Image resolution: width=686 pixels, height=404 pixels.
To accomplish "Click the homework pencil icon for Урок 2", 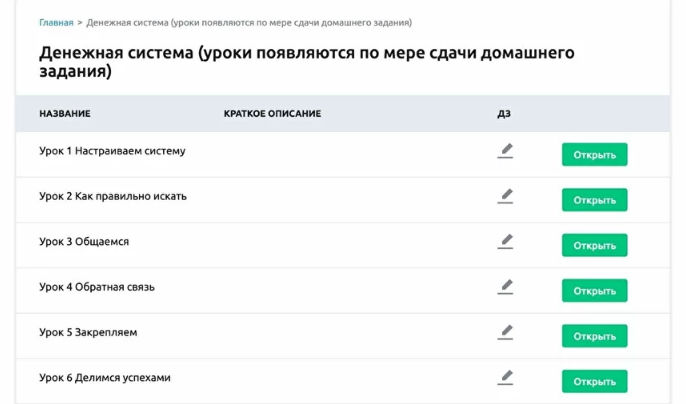I will tap(505, 196).
